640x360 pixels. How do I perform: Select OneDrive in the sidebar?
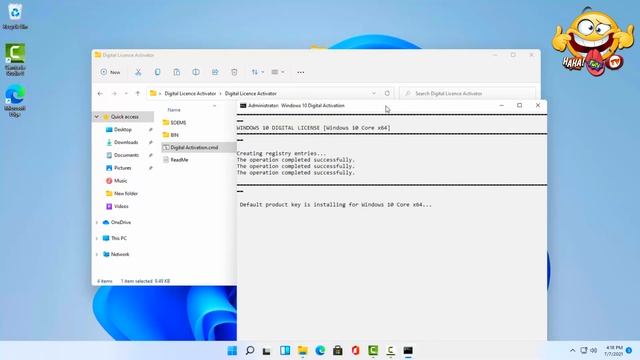[x=121, y=222]
